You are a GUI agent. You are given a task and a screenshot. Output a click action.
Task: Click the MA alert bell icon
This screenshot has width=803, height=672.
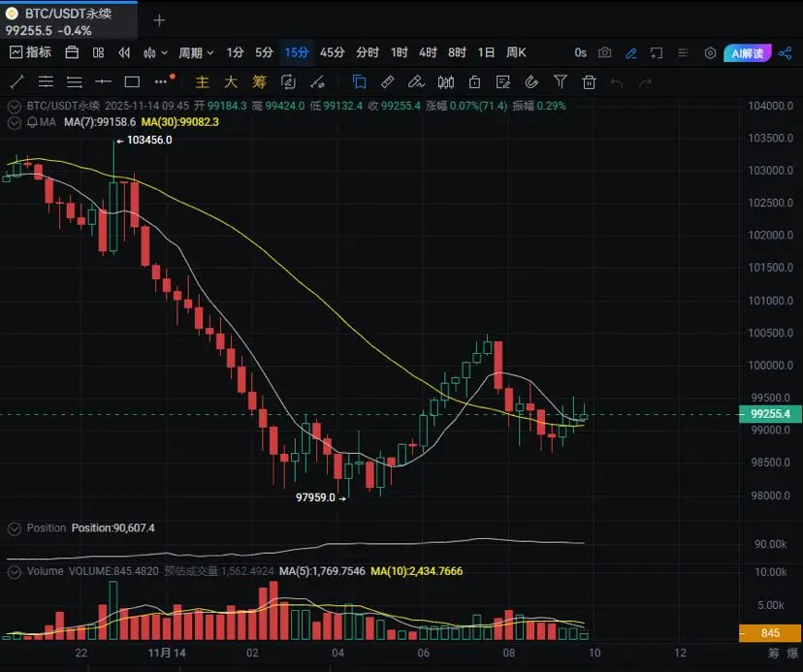pos(32,122)
